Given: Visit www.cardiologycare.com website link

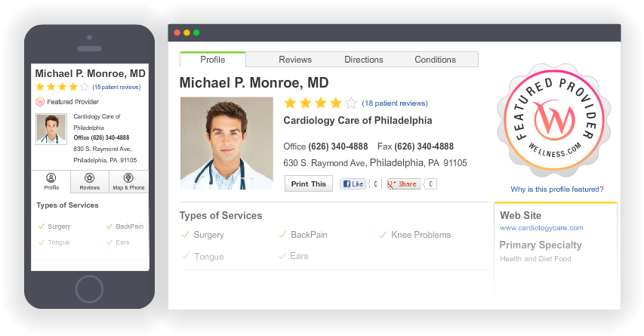Looking at the screenshot, I should 541,228.
